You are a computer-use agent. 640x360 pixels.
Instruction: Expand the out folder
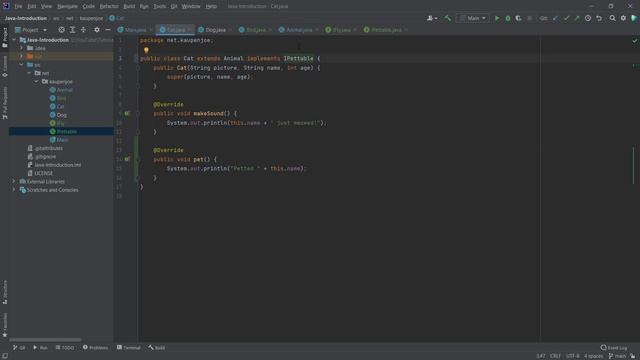pyautogui.click(x=22, y=56)
